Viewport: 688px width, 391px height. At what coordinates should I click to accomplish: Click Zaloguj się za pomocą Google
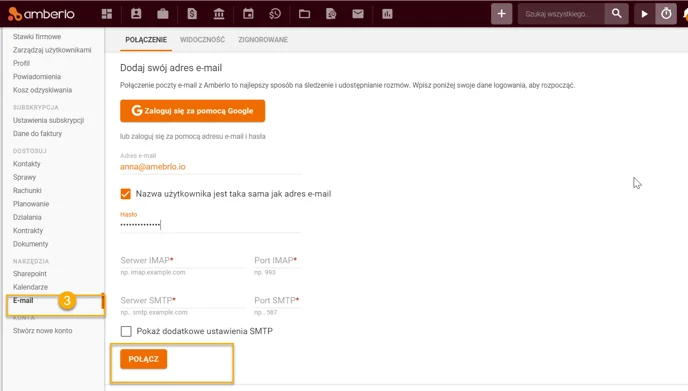tap(193, 111)
